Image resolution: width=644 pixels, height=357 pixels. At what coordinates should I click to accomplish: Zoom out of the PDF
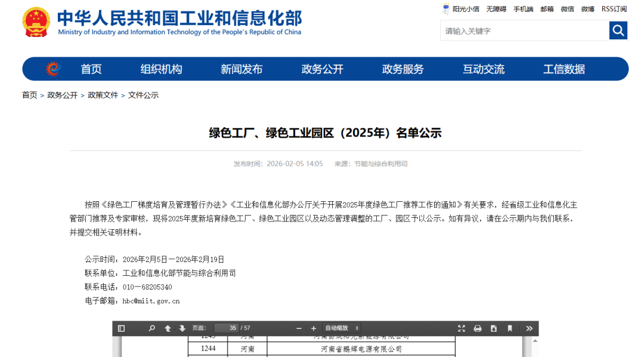(x=298, y=328)
